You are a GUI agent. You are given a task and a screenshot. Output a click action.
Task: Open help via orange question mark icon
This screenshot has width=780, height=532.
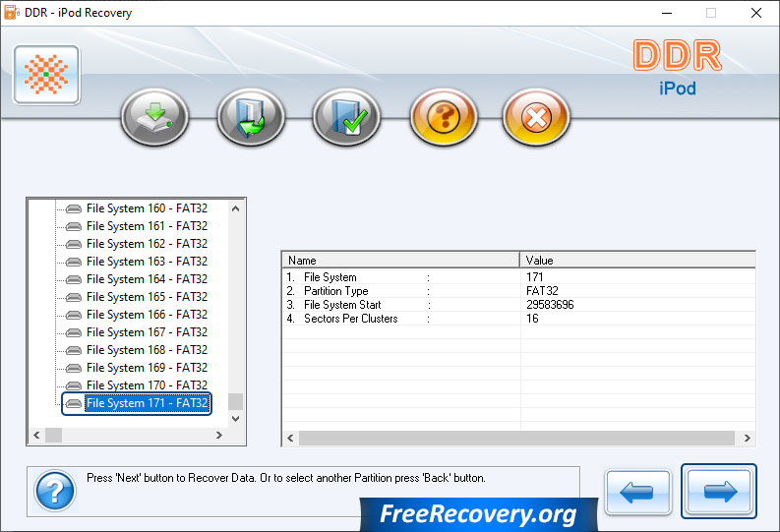tap(444, 117)
